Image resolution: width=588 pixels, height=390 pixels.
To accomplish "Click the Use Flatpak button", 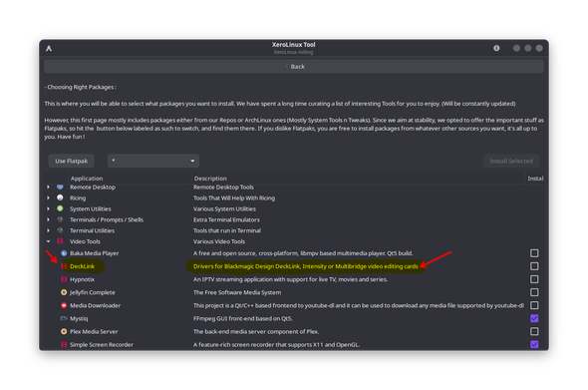I will tap(71, 161).
